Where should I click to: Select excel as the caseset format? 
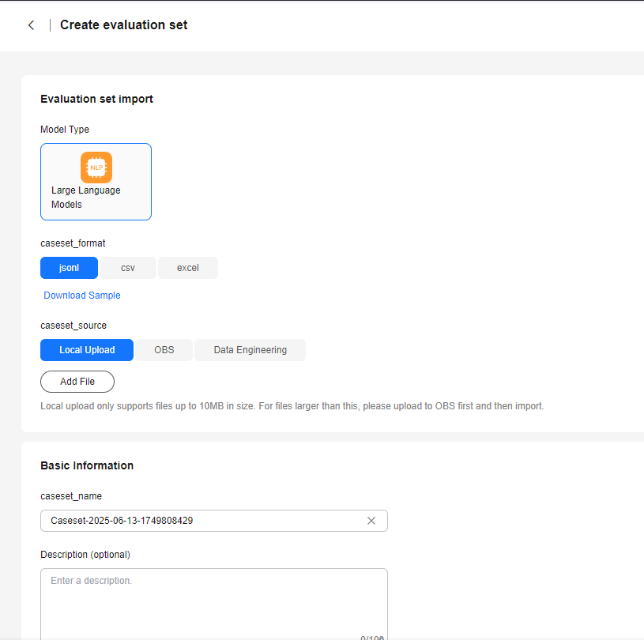coord(188,268)
